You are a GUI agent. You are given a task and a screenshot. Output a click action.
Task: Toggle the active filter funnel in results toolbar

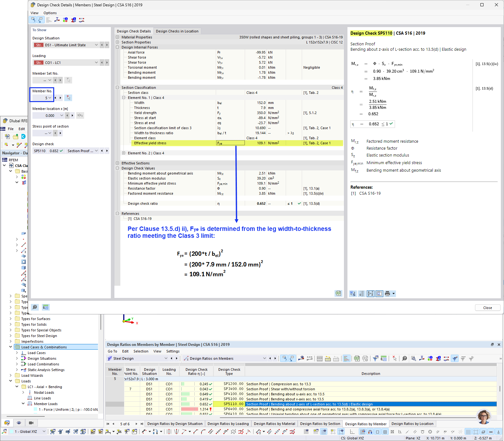(x=455, y=358)
